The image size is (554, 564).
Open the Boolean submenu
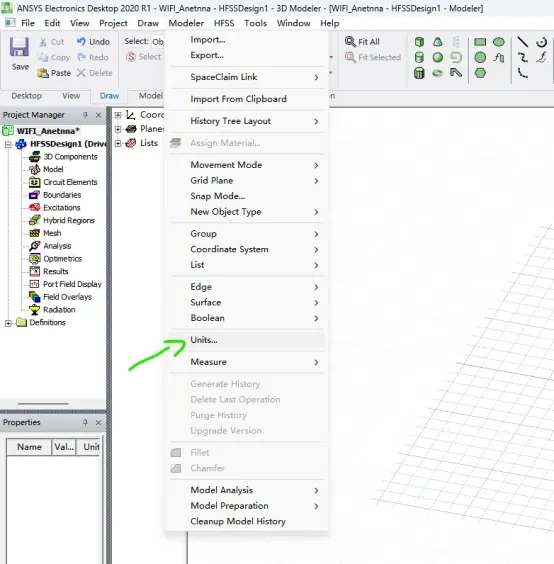247,318
